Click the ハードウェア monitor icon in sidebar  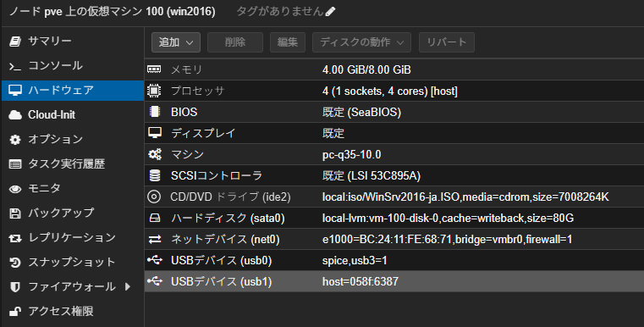15,90
